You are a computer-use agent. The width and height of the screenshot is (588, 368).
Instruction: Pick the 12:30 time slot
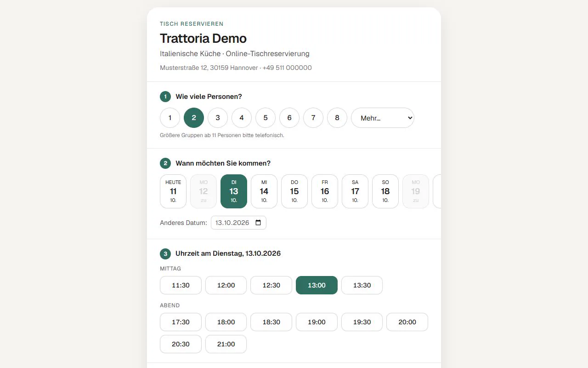[x=271, y=285]
